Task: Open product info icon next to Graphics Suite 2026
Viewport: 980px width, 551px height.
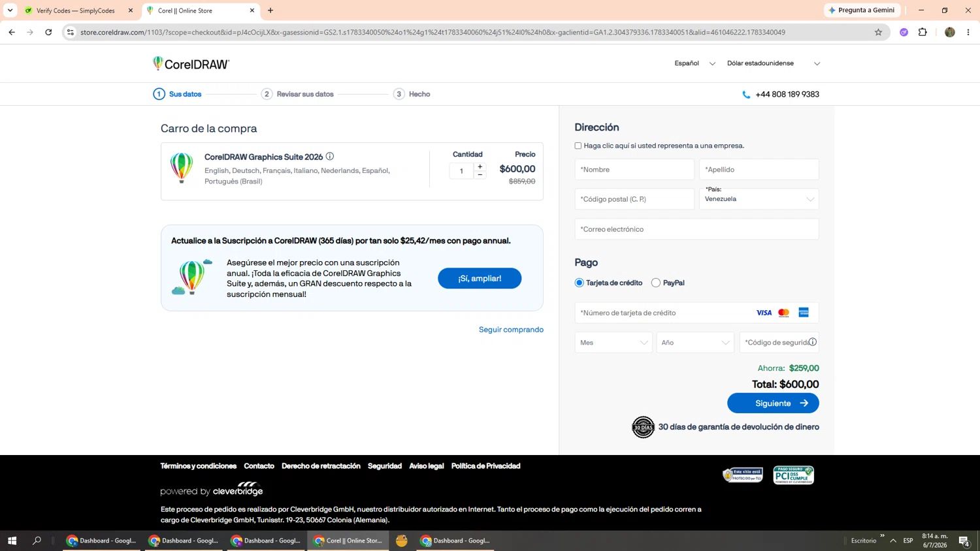Action: [x=330, y=157]
